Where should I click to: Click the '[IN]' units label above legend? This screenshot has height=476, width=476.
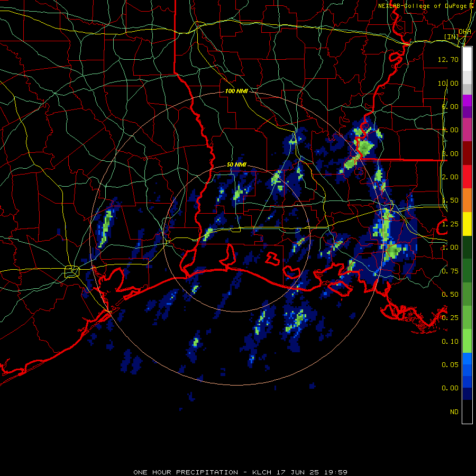click(452, 36)
